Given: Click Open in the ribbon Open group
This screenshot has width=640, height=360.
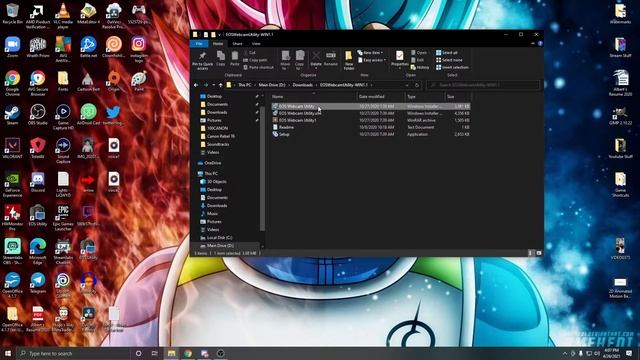Looking at the screenshot, I should 419,53.
